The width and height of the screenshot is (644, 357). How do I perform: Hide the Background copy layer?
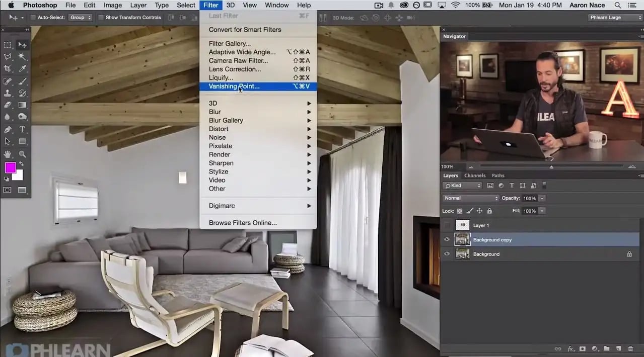tap(447, 240)
